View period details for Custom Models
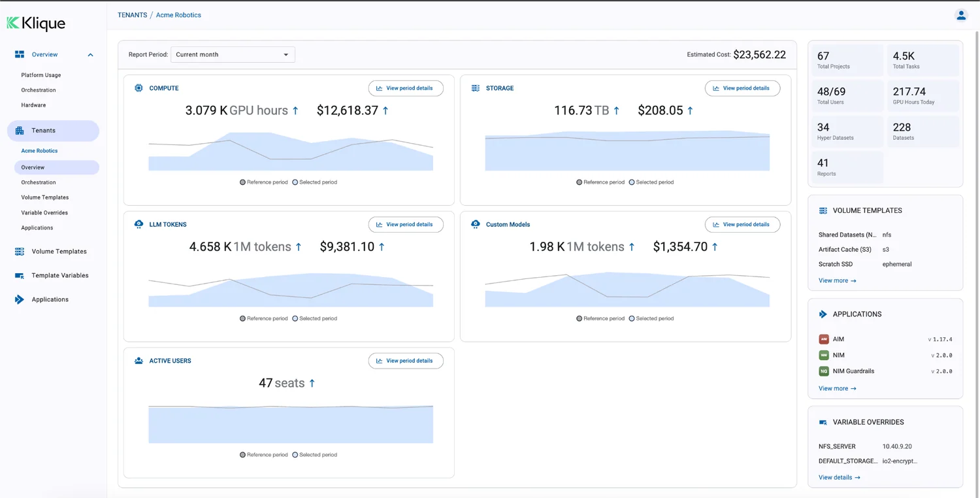980x498 pixels. (x=742, y=224)
